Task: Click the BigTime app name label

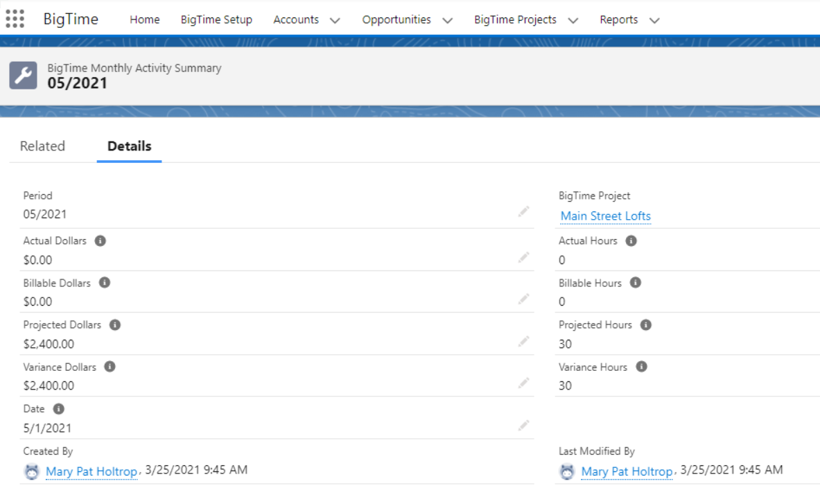Action: coord(71,19)
